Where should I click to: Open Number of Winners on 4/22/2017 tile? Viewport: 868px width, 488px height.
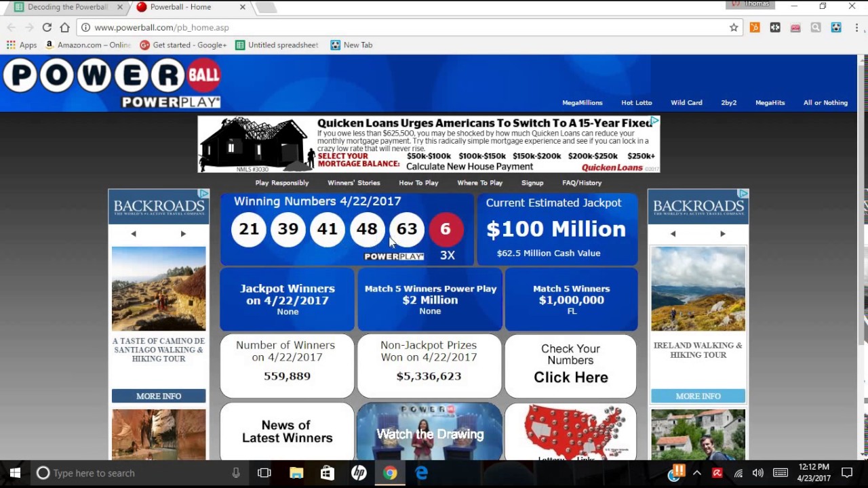(287, 365)
